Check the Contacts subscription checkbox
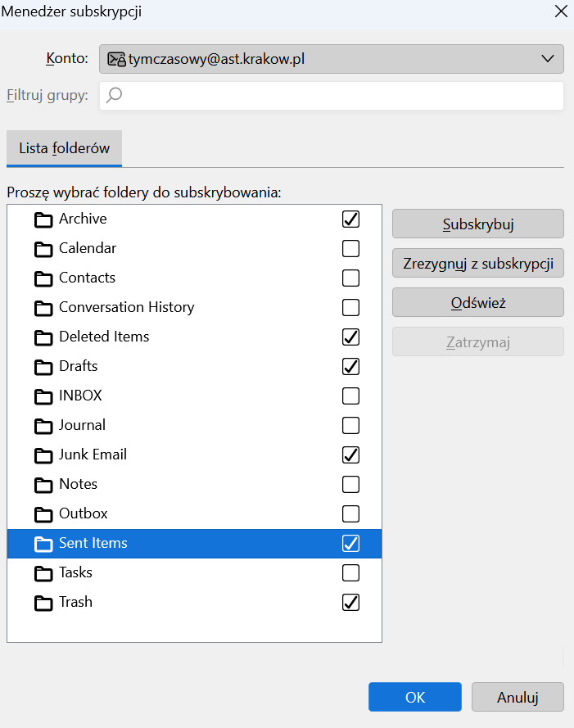The height and width of the screenshot is (728, 574). (350, 278)
